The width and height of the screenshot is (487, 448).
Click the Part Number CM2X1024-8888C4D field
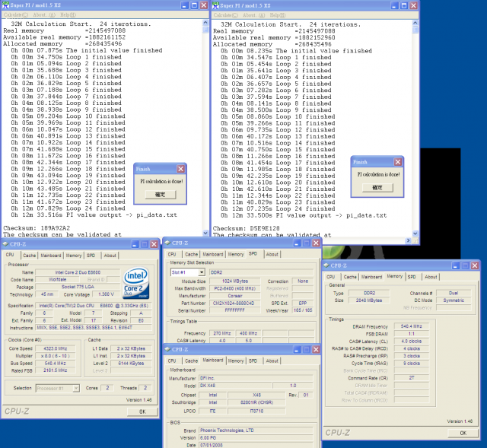234,303
